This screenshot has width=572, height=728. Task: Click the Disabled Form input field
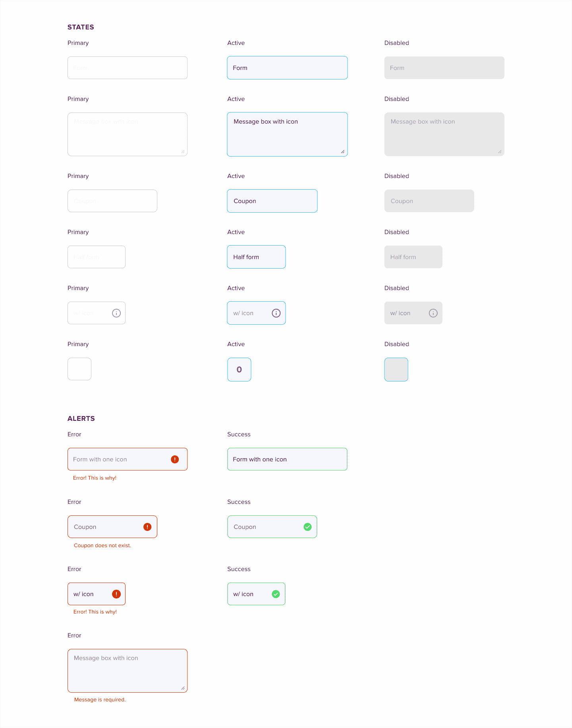click(x=444, y=68)
